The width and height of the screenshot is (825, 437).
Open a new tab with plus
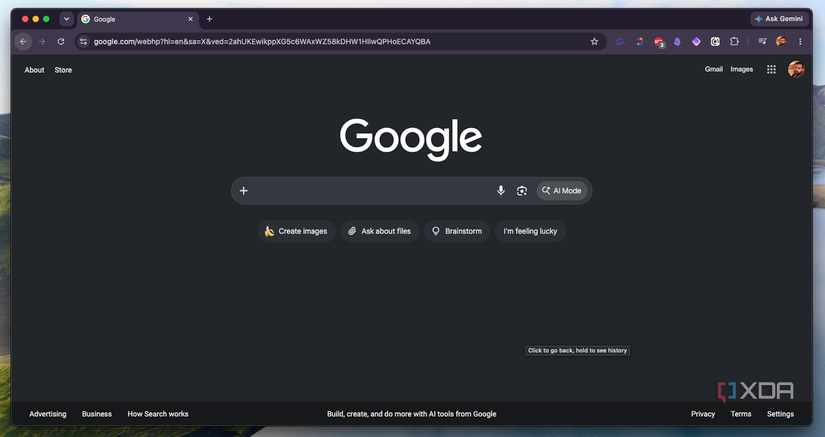(x=209, y=19)
